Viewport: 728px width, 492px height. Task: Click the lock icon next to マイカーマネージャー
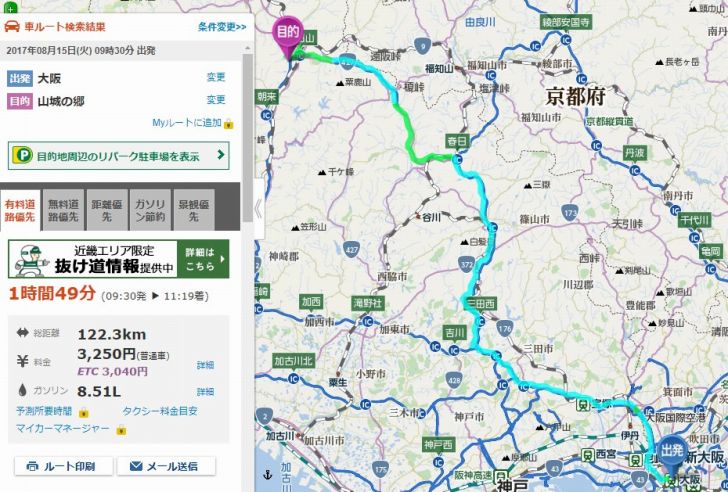[x=121, y=430]
